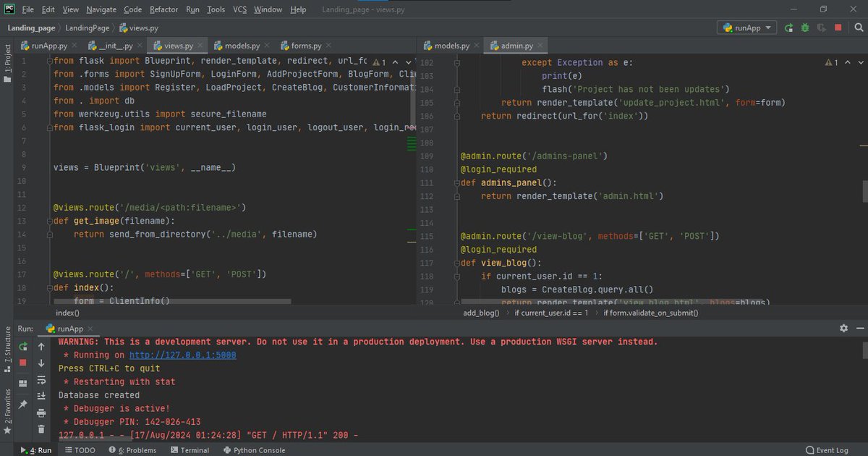868x456 pixels.
Task: Toggle the Structure tool window
Action: pos(8,350)
